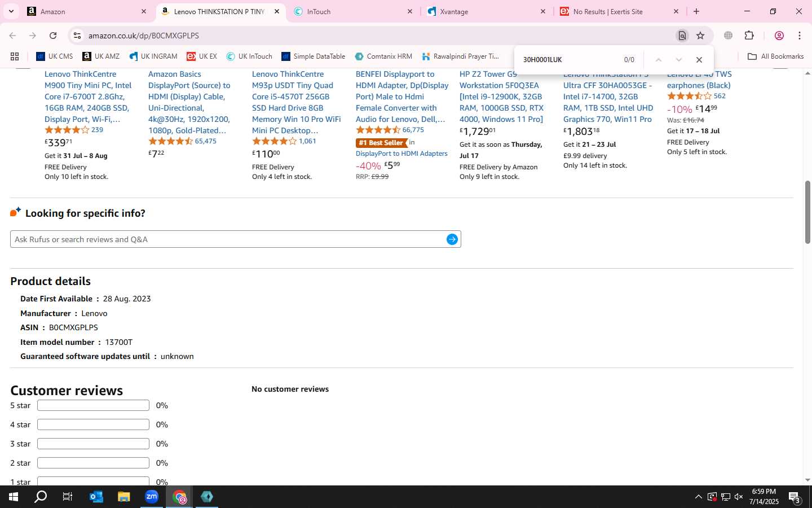Viewport: 812px width, 508px height.
Task: Click the 3 star rating bar
Action: [x=93, y=444]
